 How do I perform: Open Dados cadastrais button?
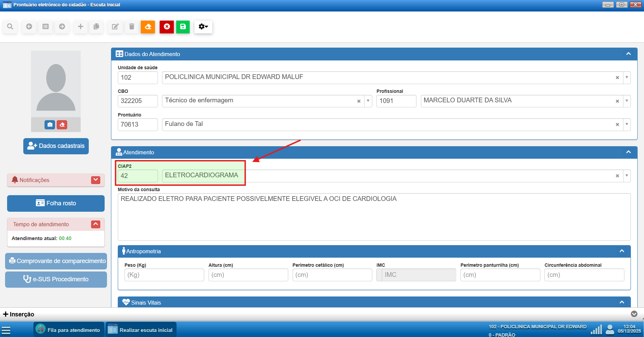click(56, 146)
